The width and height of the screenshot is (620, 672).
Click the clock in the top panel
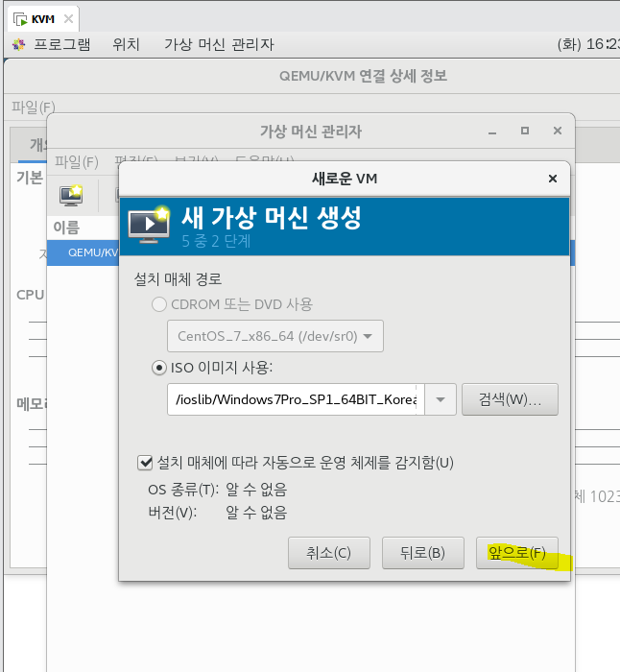point(588,44)
